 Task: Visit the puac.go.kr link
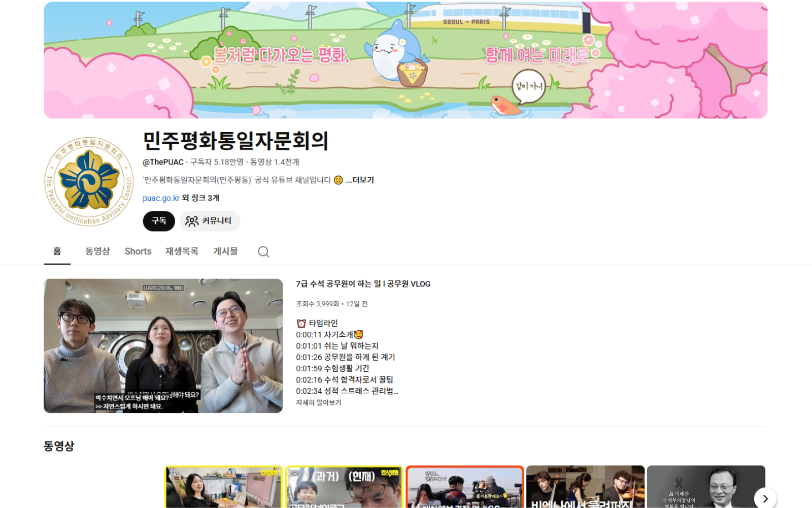coord(161,198)
